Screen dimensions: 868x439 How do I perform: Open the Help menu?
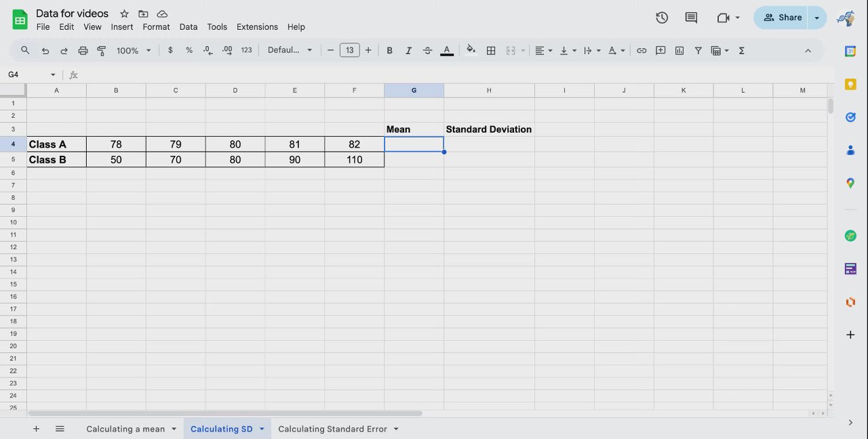296,27
